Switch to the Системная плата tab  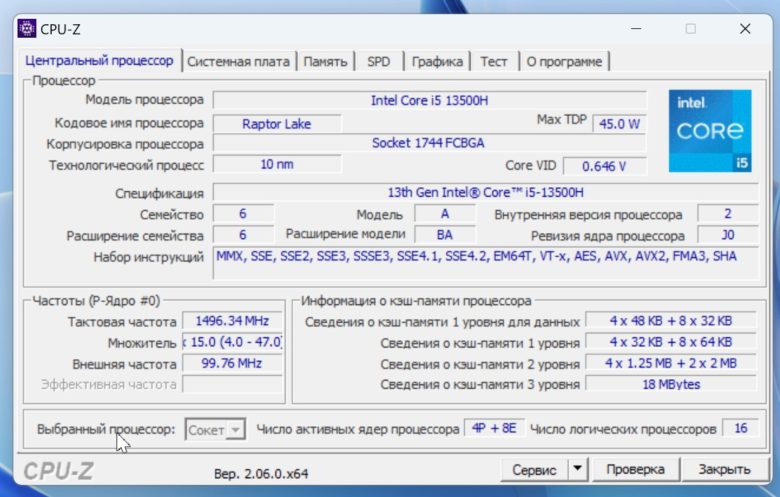click(x=238, y=62)
